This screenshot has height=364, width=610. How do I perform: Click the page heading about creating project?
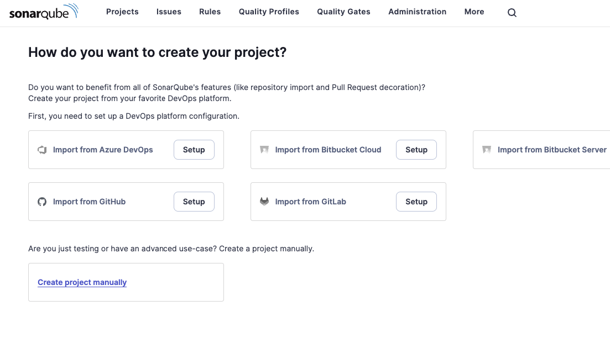point(157,52)
